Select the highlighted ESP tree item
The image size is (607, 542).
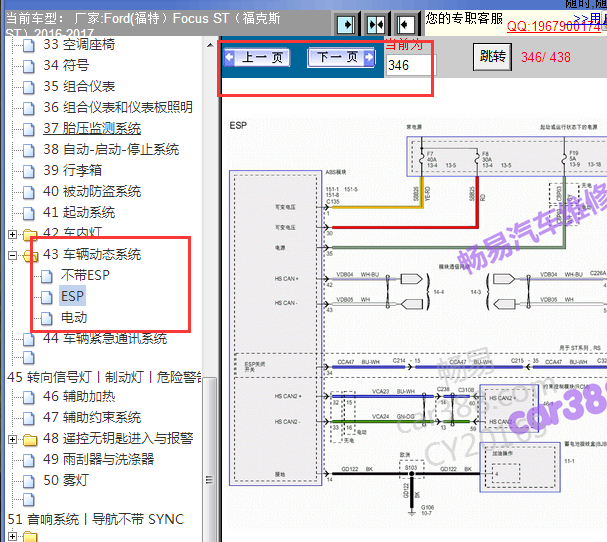click(x=72, y=296)
